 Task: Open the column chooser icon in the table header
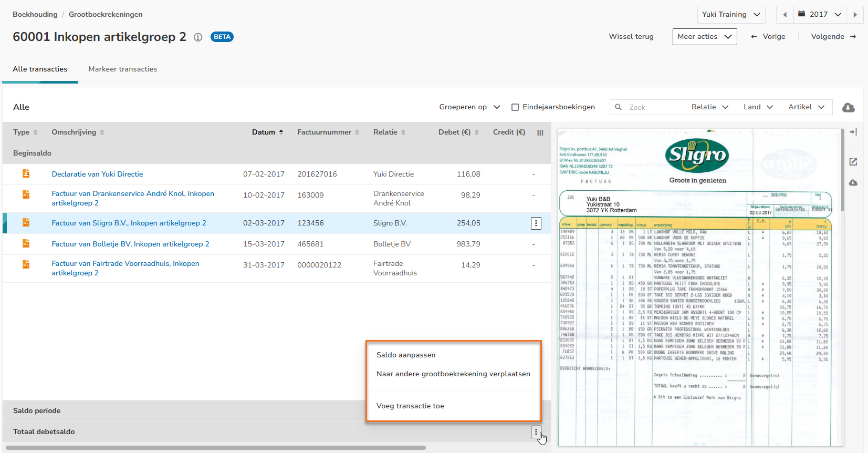coord(540,133)
